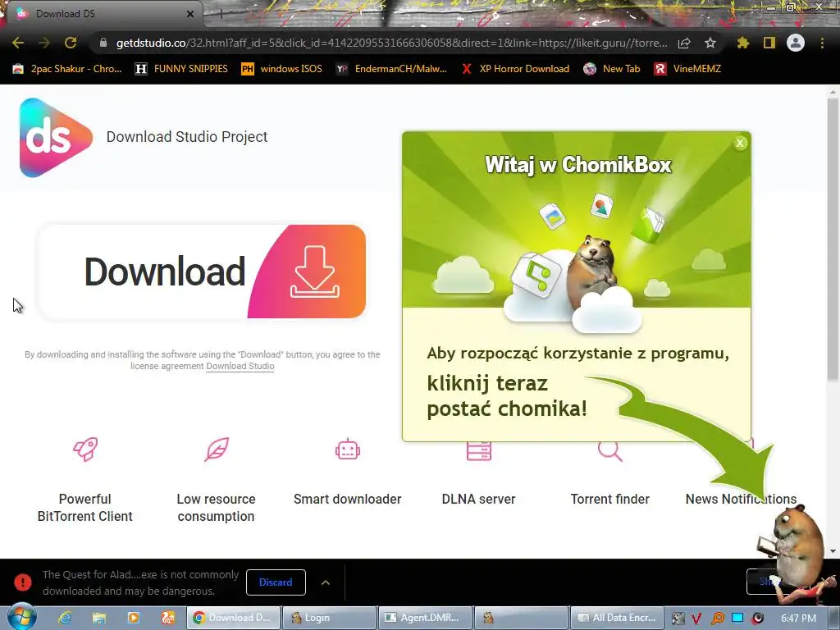Reload the page with refresh icon
840x630 pixels.
click(71, 43)
